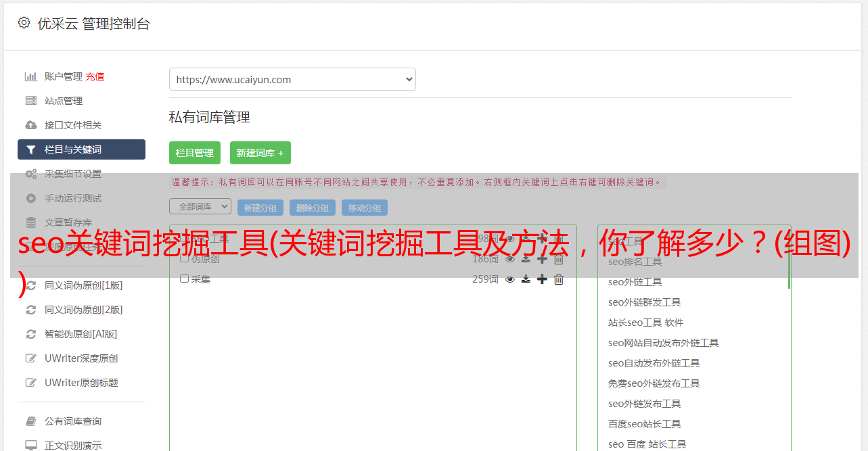
Task: Click the 站点管理 server icon
Action: coord(31,101)
